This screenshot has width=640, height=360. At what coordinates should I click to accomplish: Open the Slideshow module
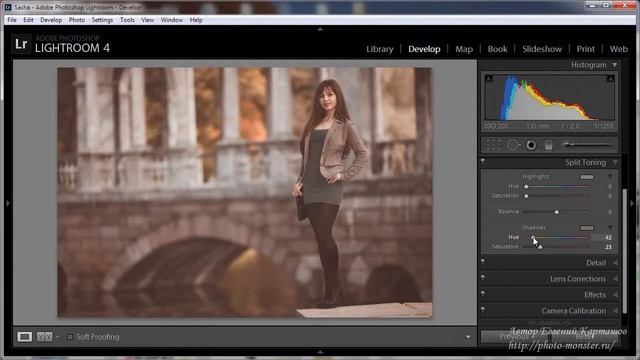pos(542,49)
